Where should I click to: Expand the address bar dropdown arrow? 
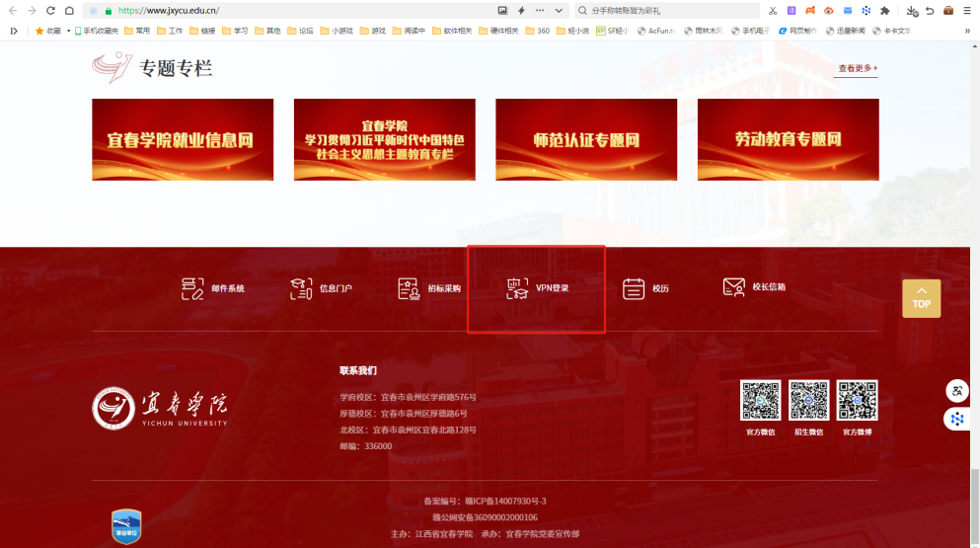tap(560, 10)
